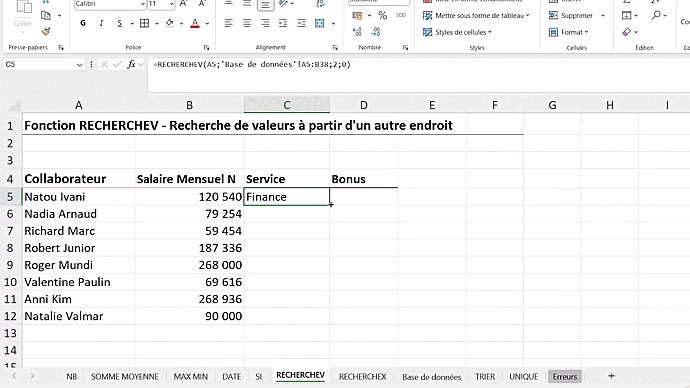Align text right

[x=265, y=23]
